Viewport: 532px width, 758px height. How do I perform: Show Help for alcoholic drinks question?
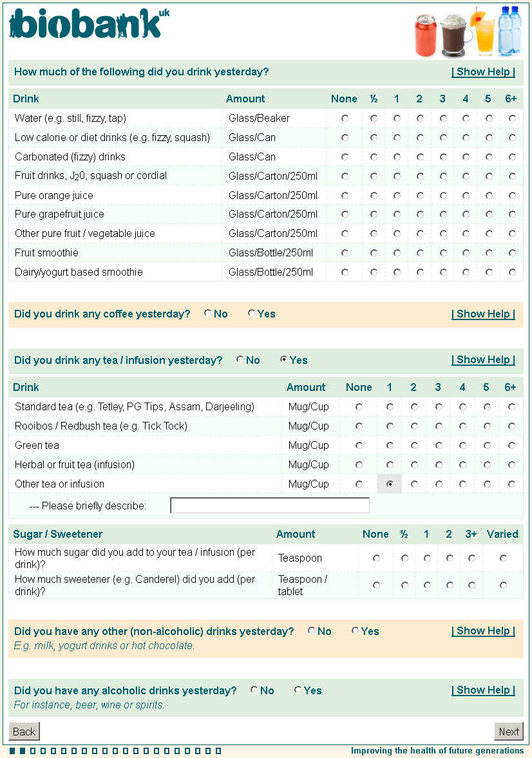483,690
